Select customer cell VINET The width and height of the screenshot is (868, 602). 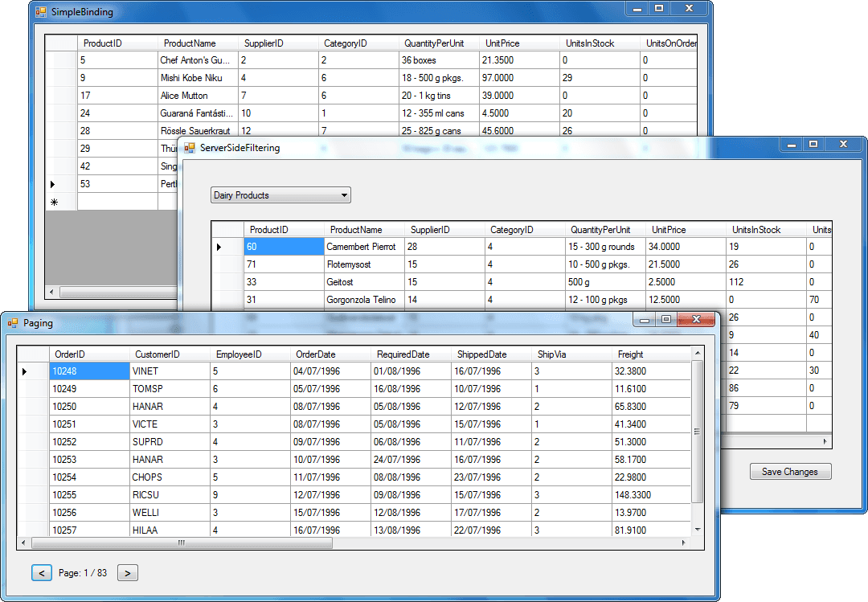tap(170, 371)
